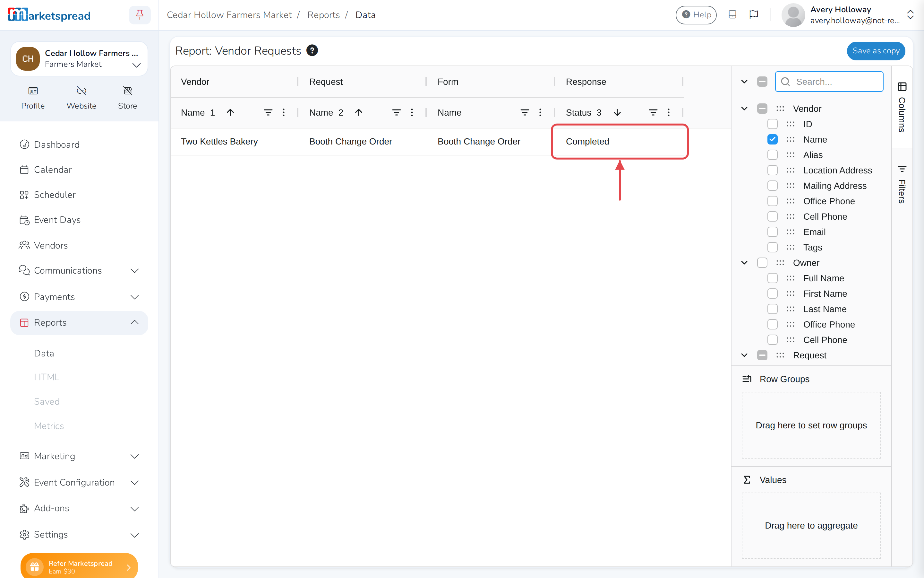Expand the Communications menu
The height and width of the screenshot is (578, 924).
pos(79,271)
